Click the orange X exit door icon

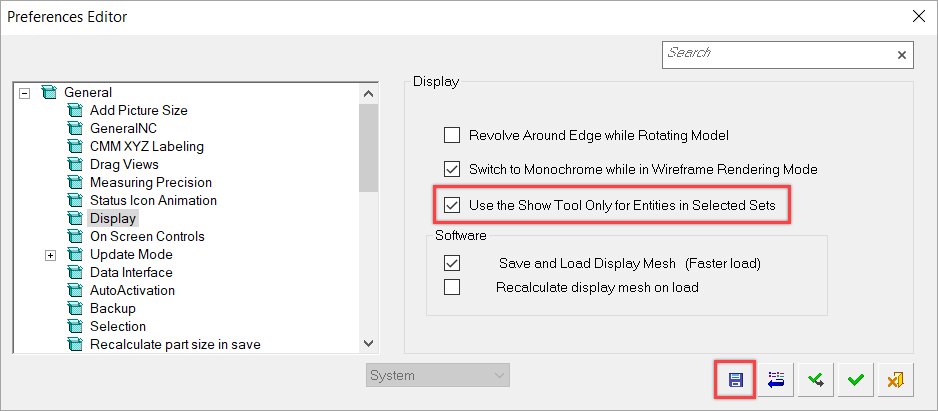point(896,379)
